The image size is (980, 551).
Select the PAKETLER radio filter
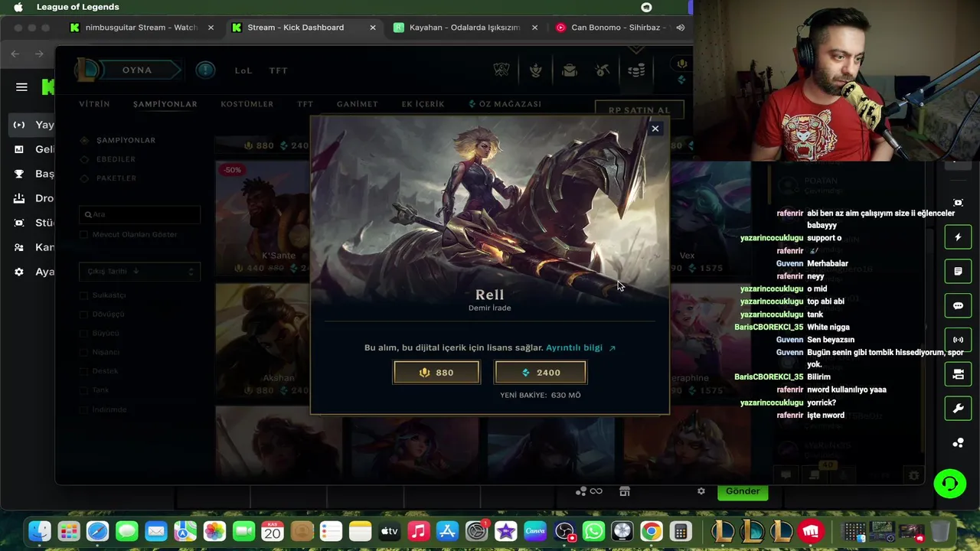[85, 178]
